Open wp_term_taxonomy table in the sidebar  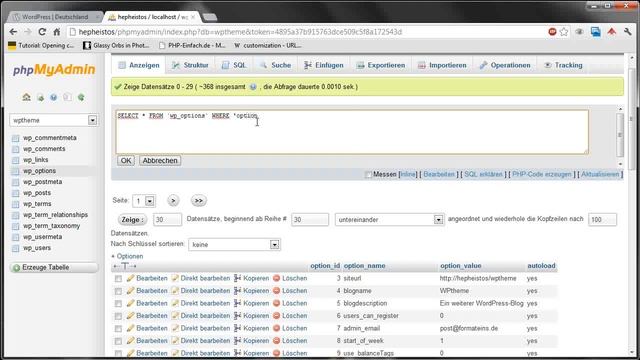click(51, 226)
